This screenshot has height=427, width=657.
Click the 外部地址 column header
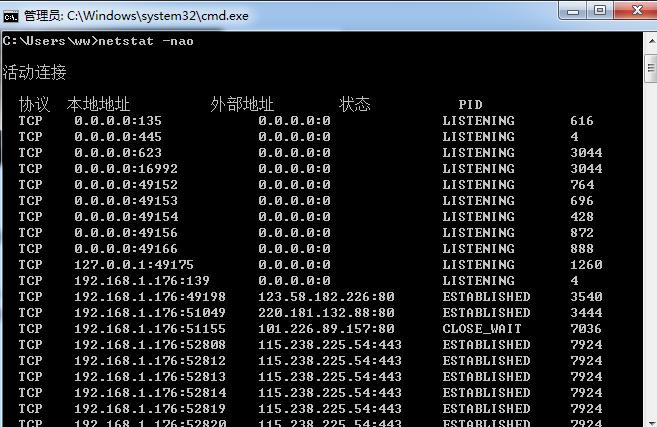click(242, 105)
